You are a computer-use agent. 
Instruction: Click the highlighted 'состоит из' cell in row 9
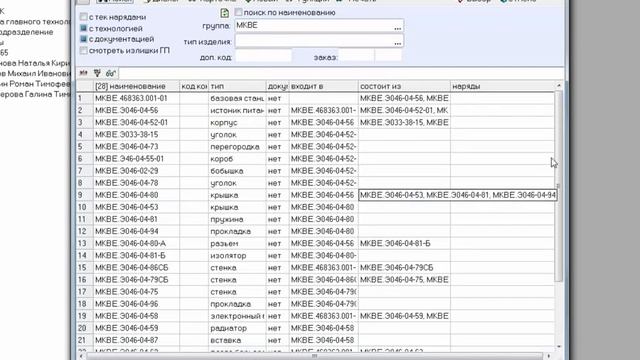[457, 195]
